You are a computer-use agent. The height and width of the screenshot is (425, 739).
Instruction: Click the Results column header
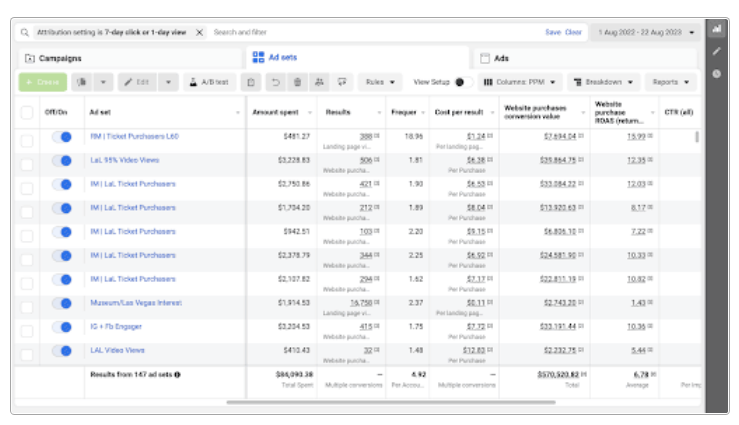[x=338, y=112]
